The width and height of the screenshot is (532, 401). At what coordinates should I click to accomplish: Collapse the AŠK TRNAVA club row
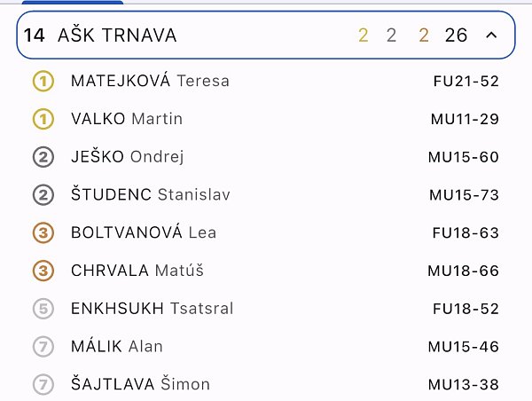point(491,35)
